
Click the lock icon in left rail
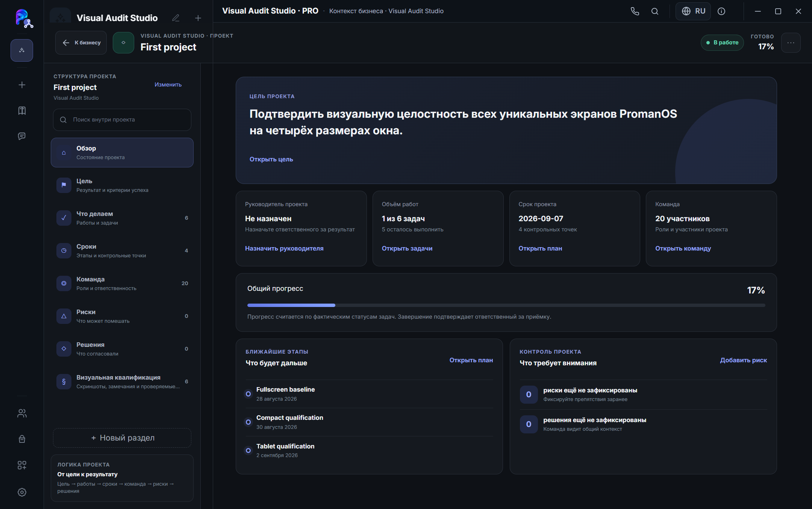(x=22, y=439)
